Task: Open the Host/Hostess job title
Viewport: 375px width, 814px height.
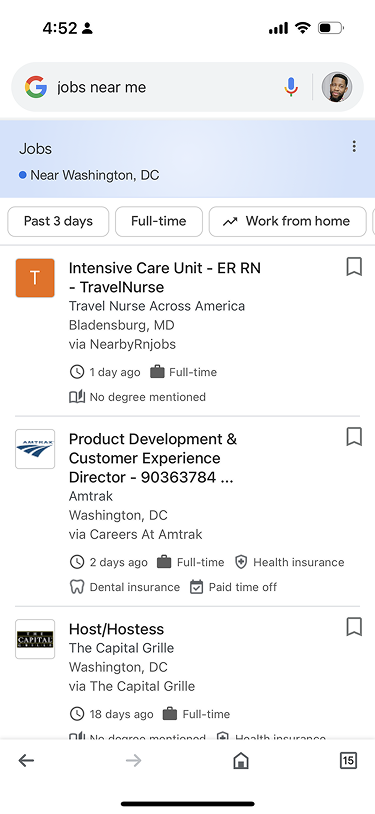Action: pos(116,629)
